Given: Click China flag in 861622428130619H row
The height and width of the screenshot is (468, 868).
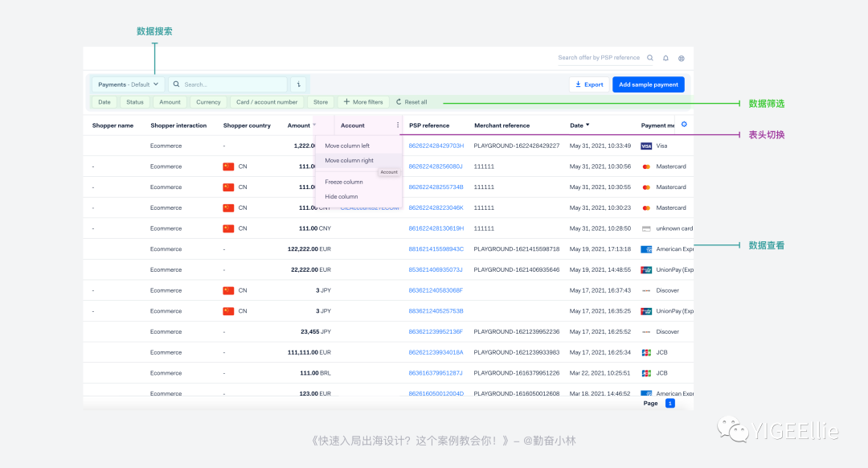Looking at the screenshot, I should pyautogui.click(x=228, y=228).
